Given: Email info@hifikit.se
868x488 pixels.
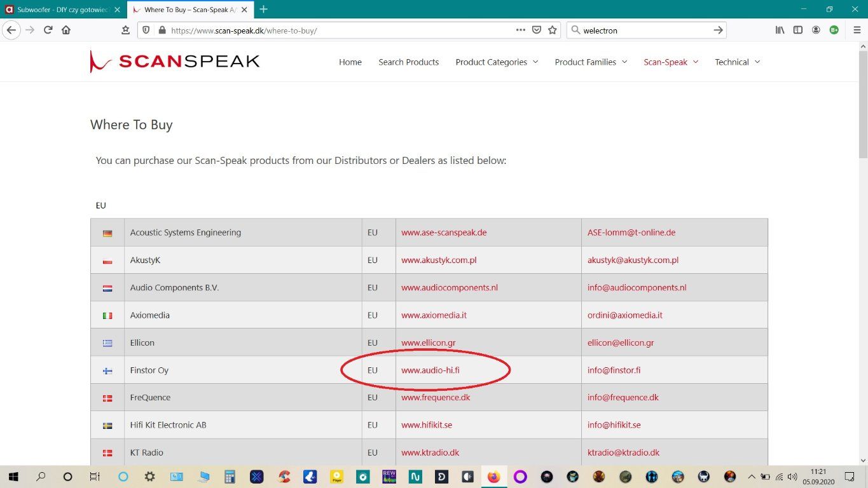Looking at the screenshot, I should (x=614, y=424).
